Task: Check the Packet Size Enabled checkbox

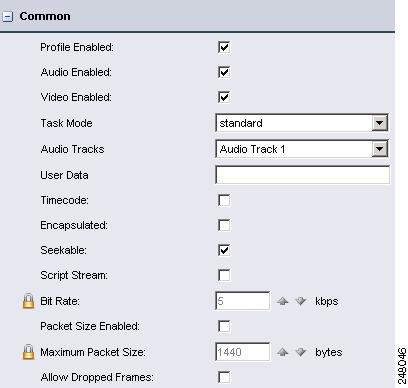Action: (x=224, y=326)
